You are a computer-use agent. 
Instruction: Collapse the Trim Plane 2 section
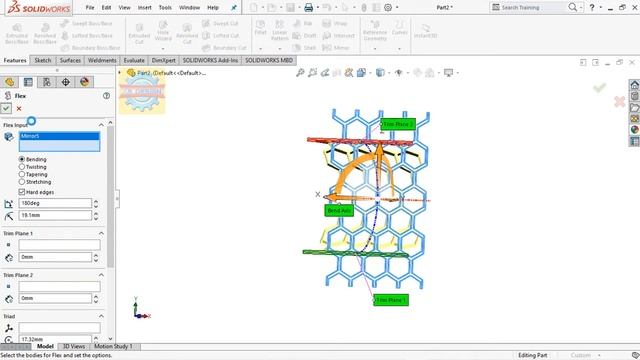tap(101, 275)
